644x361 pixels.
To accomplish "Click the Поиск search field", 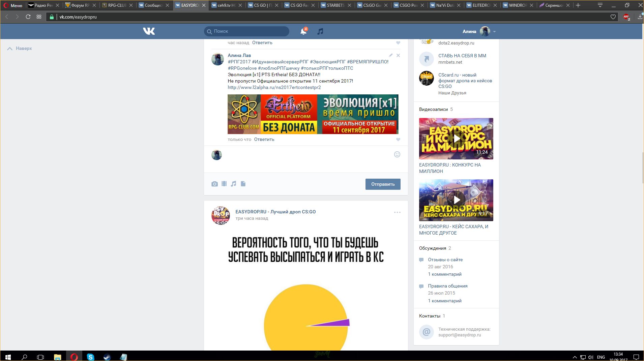I will click(246, 31).
